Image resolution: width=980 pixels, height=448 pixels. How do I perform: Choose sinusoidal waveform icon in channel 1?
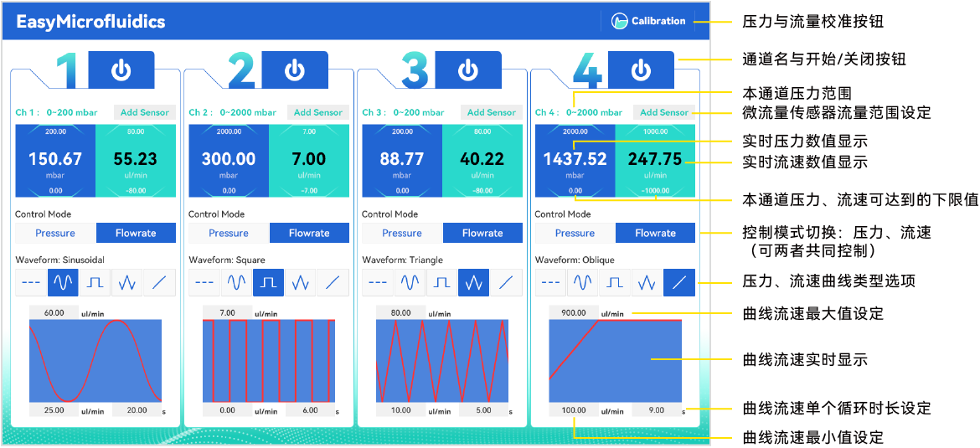pos(63,282)
